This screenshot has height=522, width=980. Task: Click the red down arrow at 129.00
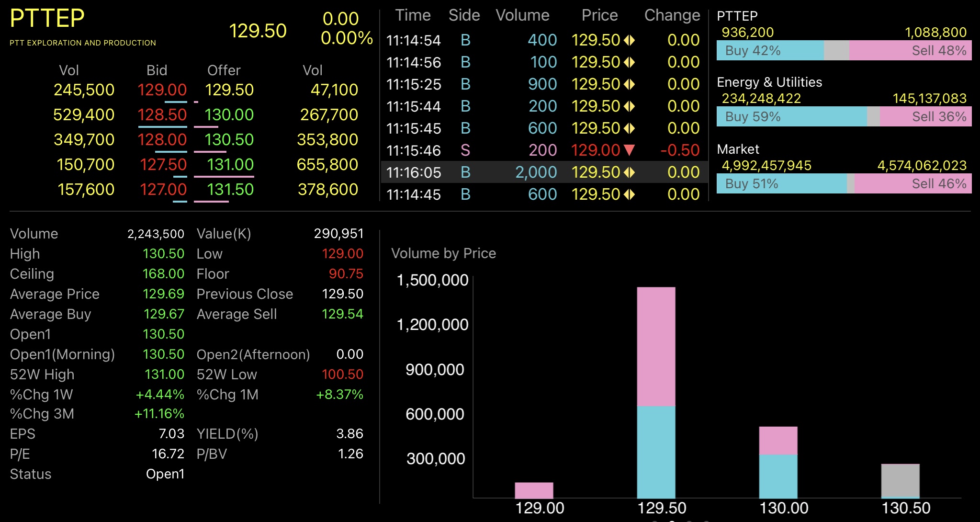tap(629, 150)
